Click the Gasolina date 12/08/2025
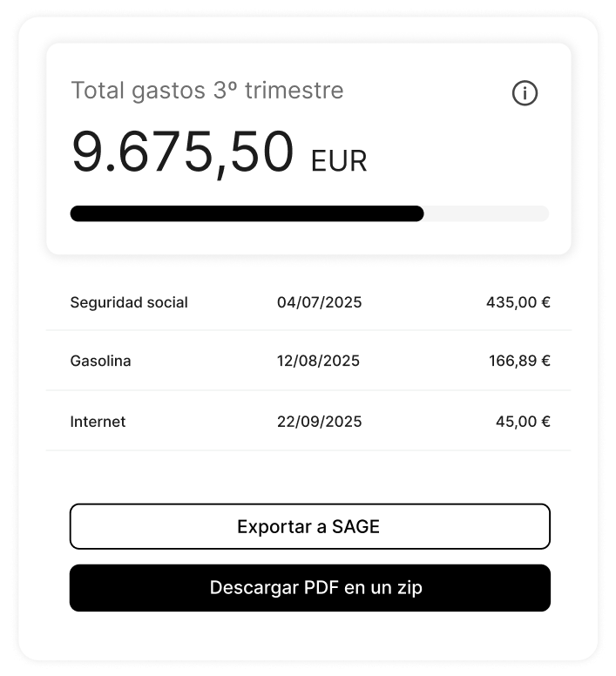The height and width of the screenshot is (676, 616). click(318, 361)
